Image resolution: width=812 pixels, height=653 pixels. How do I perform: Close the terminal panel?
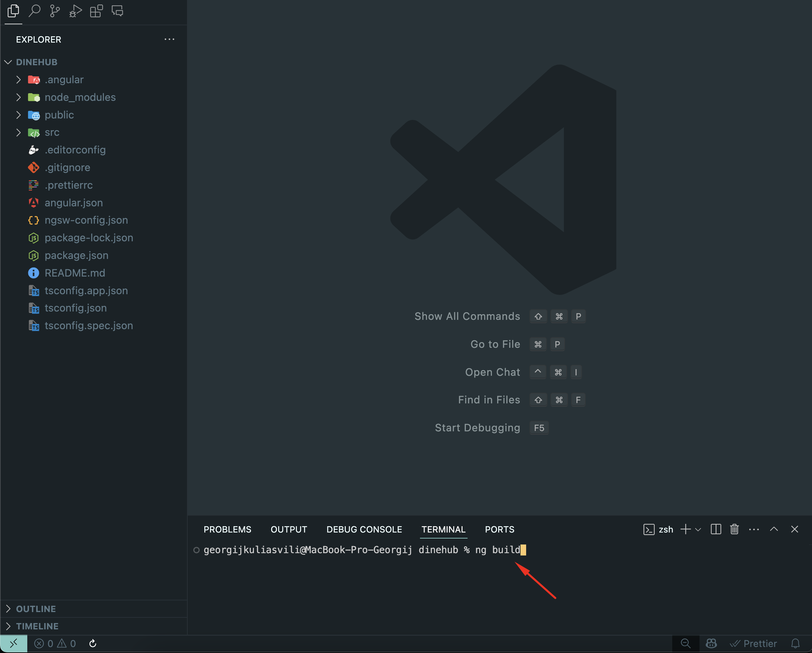click(795, 530)
